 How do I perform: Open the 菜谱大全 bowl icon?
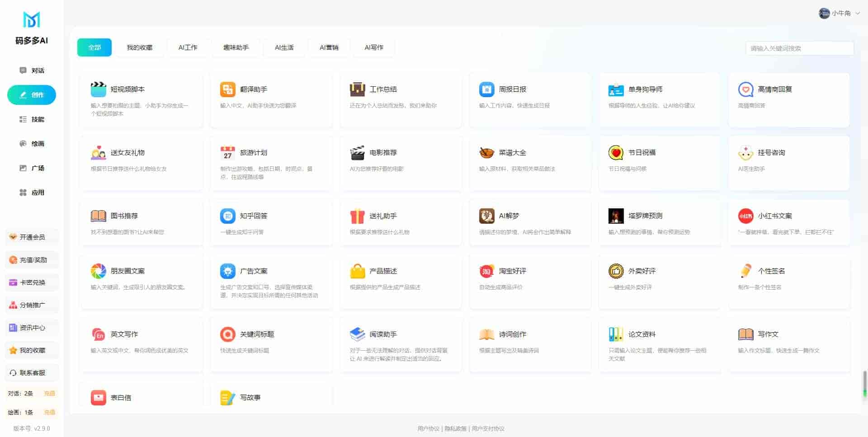click(x=486, y=152)
